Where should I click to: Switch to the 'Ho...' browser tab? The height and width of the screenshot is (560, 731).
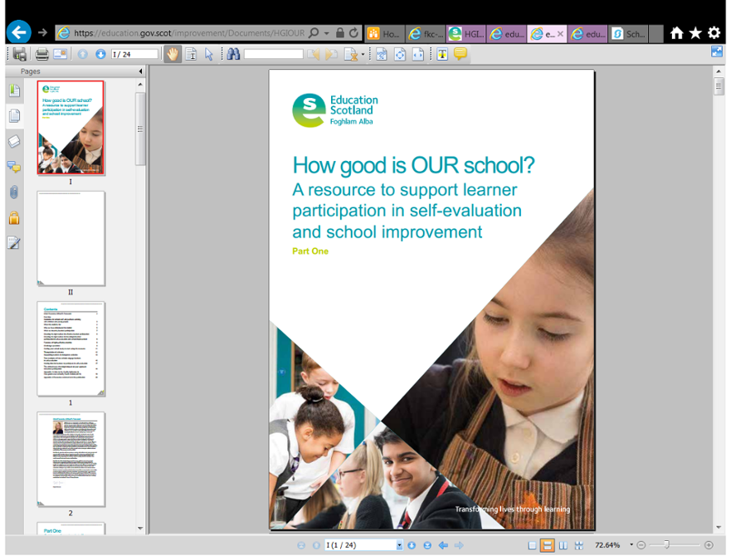pyautogui.click(x=383, y=34)
